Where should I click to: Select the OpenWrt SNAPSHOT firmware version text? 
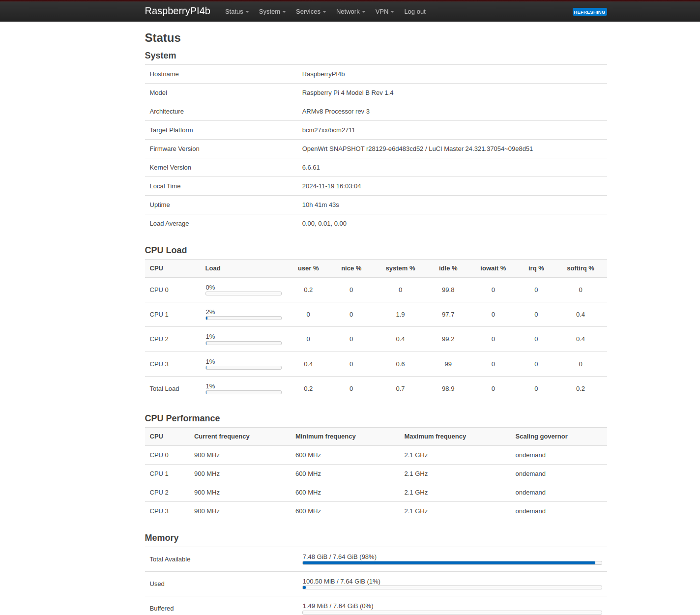coord(417,149)
